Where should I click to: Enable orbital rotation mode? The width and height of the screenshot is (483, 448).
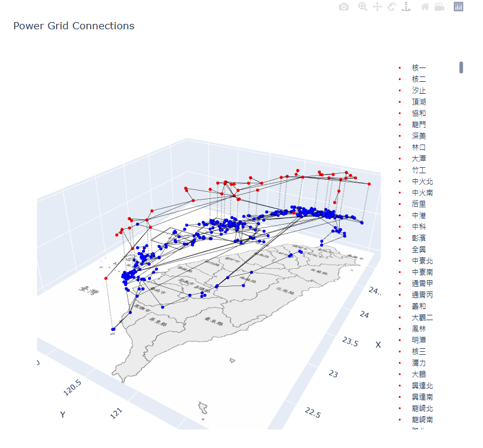coord(392,7)
